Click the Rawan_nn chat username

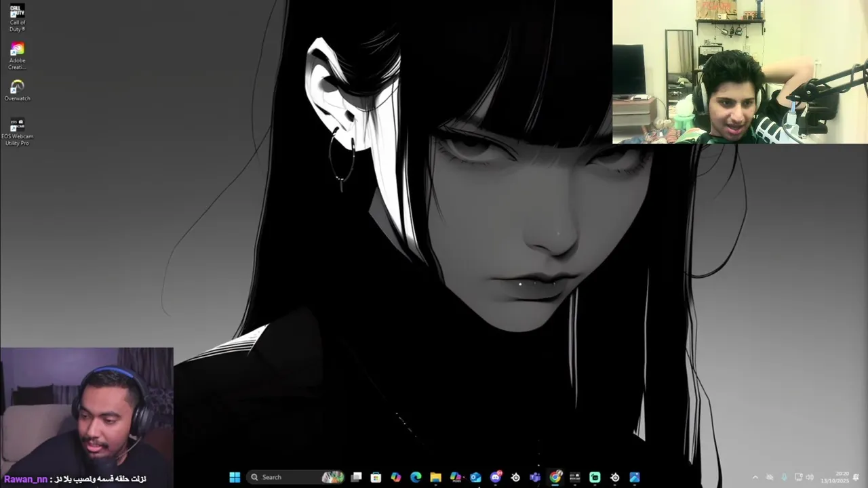[26, 479]
